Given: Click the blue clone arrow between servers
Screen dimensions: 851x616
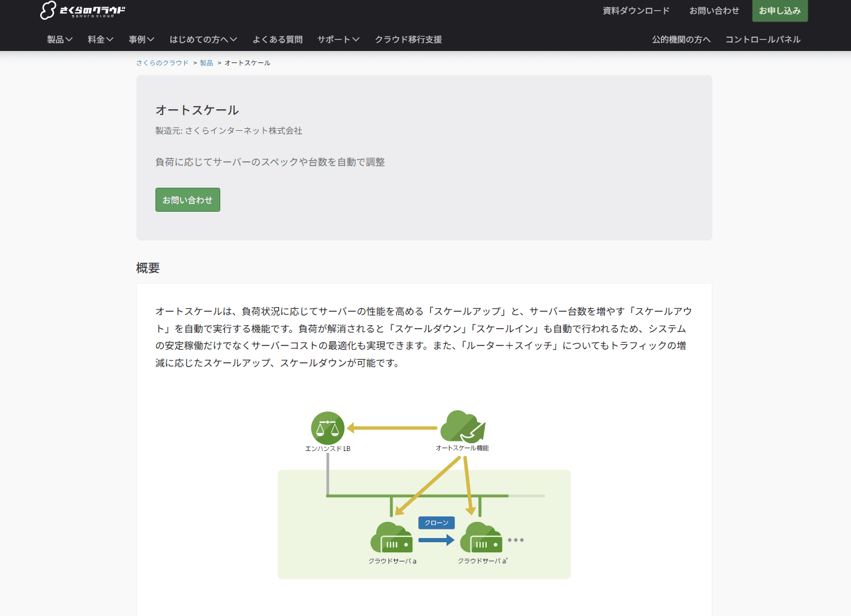Looking at the screenshot, I should click(x=436, y=540).
